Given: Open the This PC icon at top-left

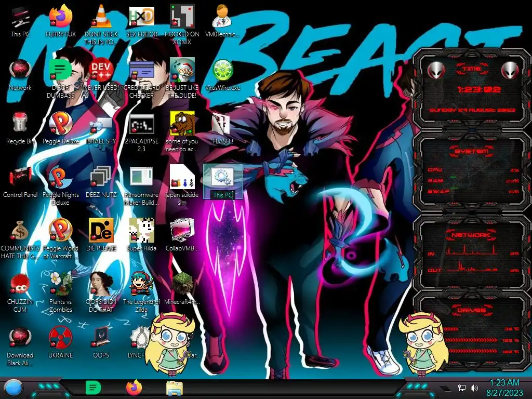Looking at the screenshot, I should click(x=20, y=21).
